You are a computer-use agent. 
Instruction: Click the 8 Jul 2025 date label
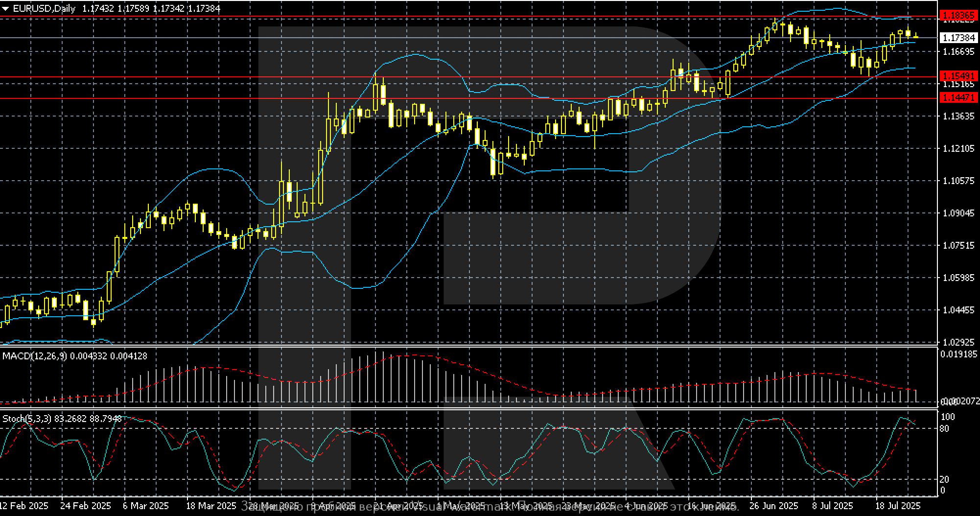[833, 506]
